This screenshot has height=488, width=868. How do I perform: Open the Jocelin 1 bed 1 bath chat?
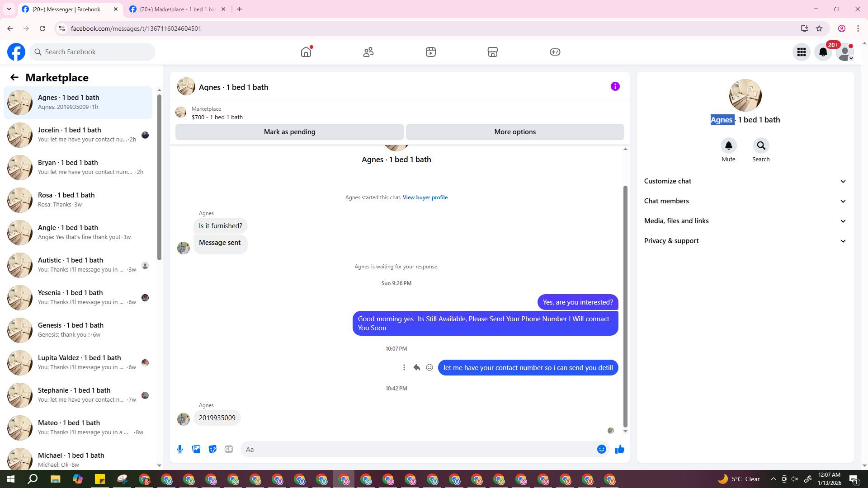tap(78, 135)
